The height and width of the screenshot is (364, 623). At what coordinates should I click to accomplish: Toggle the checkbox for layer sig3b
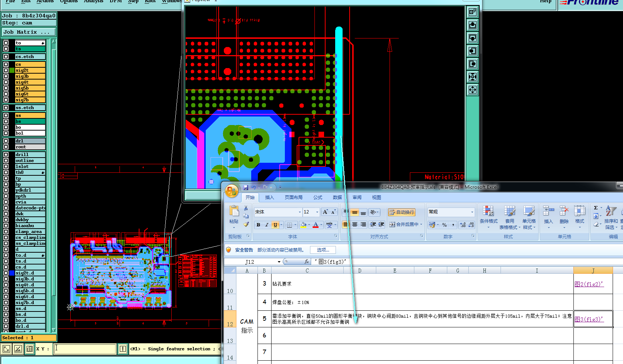pyautogui.click(x=6, y=76)
